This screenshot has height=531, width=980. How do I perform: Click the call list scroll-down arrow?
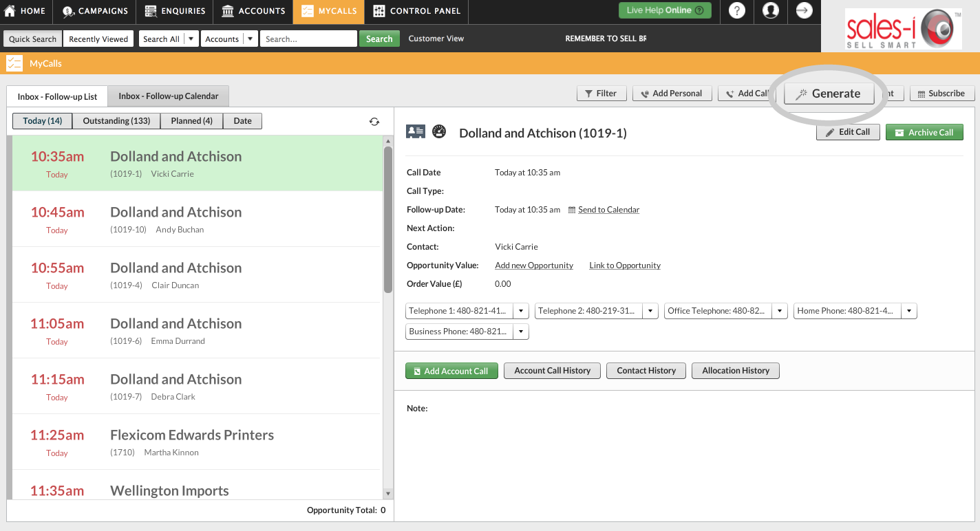388,493
